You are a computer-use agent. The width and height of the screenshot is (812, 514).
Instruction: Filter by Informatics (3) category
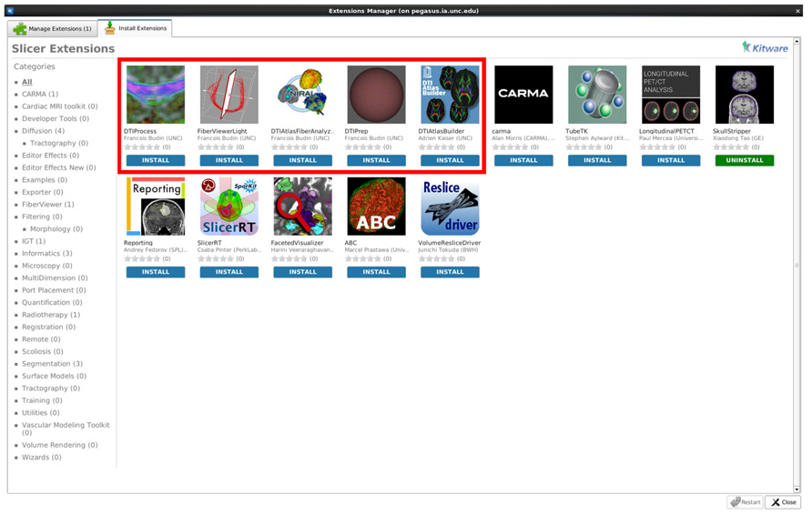(x=47, y=253)
